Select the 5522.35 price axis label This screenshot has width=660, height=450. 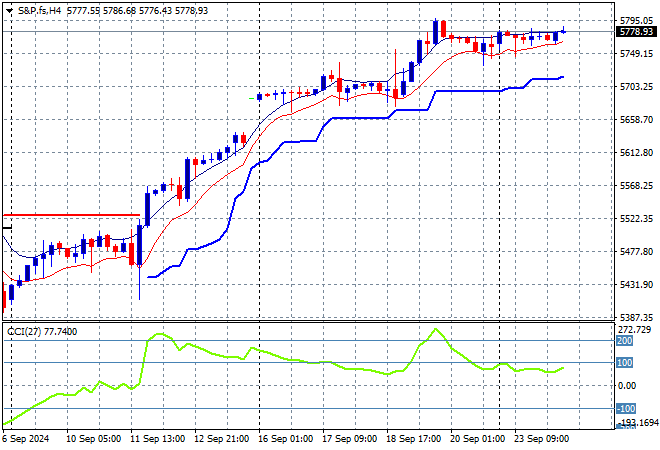[x=636, y=218]
